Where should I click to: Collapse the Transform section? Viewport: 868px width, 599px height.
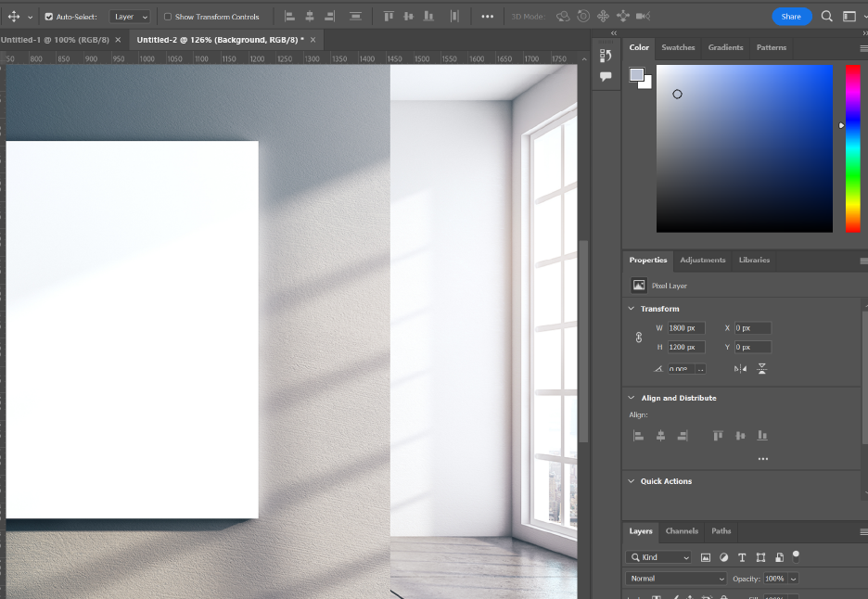point(632,309)
